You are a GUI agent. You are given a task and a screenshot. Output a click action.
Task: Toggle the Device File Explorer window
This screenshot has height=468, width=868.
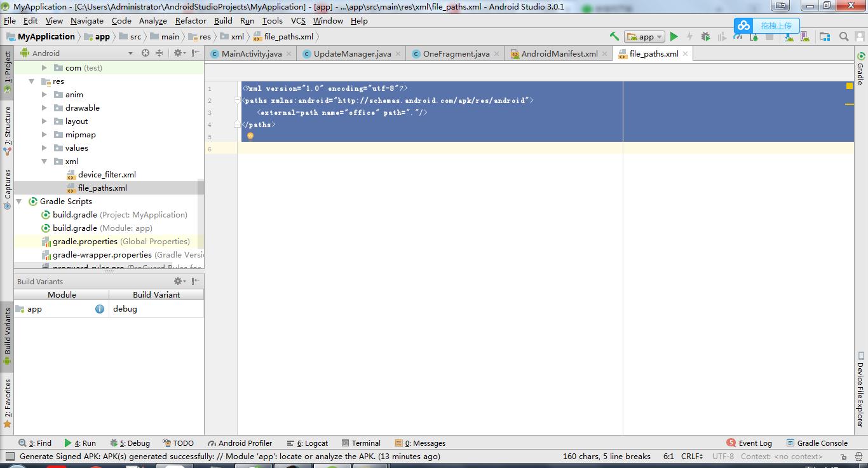[860, 389]
